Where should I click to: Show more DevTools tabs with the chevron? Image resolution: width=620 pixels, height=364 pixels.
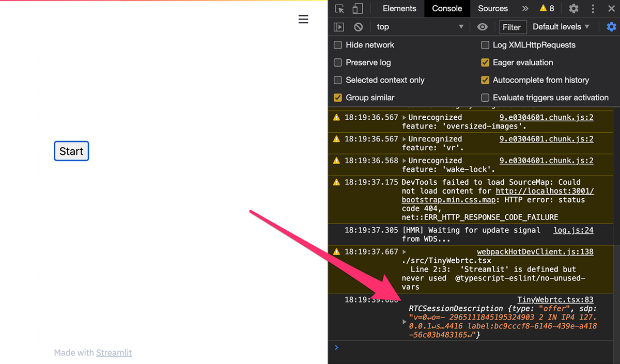point(525,9)
